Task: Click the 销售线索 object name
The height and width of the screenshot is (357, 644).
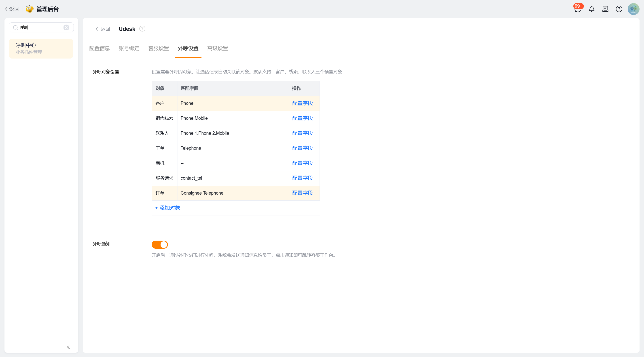Action: point(164,118)
